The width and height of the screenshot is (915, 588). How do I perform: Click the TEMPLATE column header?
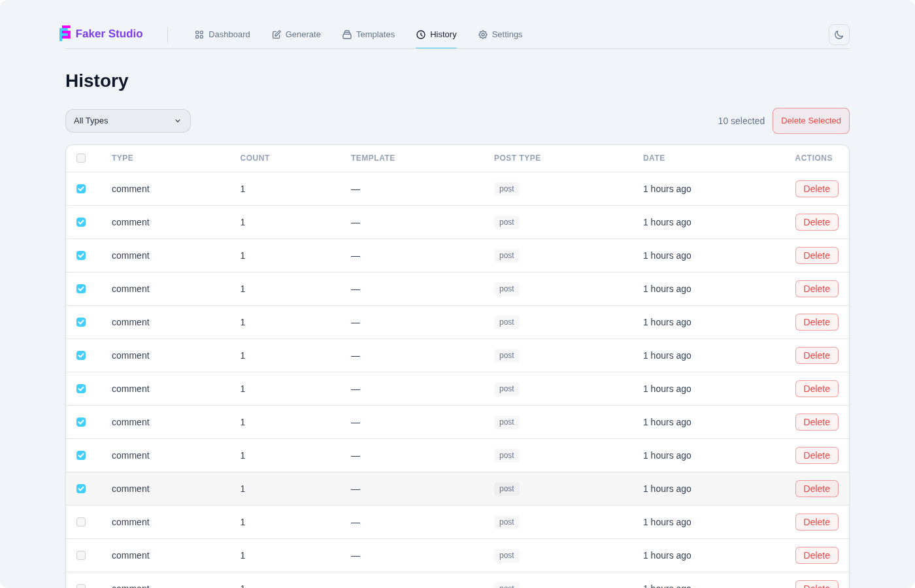pos(373,158)
